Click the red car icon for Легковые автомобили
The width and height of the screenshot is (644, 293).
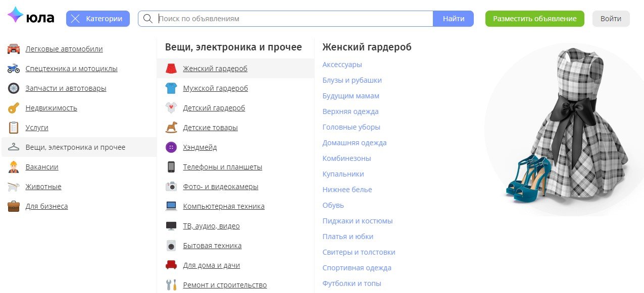(x=14, y=49)
